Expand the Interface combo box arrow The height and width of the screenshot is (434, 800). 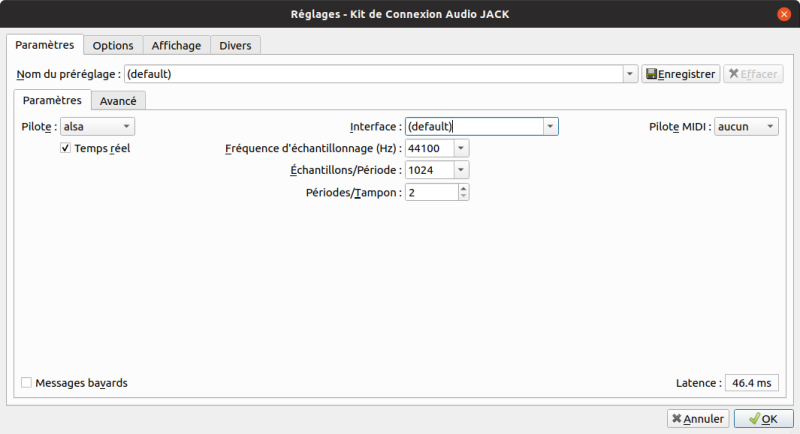(x=550, y=127)
